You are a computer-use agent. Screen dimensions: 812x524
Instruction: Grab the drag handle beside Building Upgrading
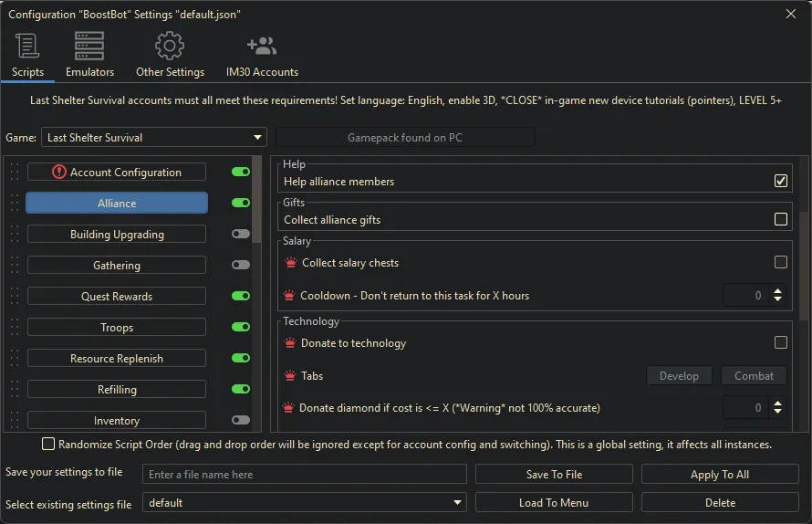click(x=15, y=234)
